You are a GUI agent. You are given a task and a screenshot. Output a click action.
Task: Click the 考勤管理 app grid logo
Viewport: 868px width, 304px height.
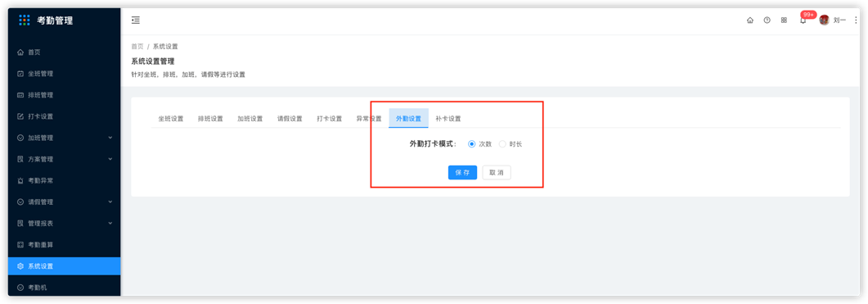pyautogui.click(x=25, y=20)
